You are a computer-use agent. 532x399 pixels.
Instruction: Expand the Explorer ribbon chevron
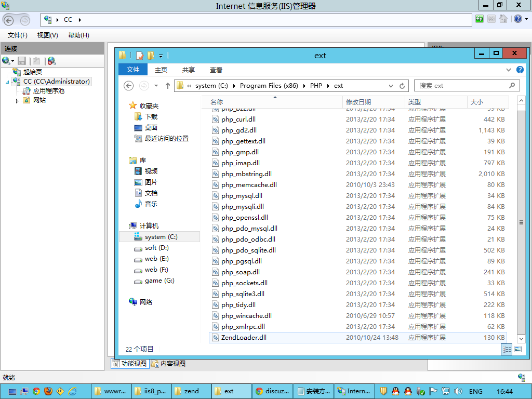click(508, 70)
